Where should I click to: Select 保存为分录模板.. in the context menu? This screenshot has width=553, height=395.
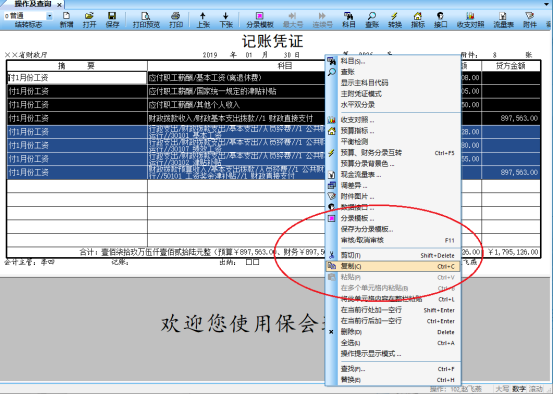point(394,230)
